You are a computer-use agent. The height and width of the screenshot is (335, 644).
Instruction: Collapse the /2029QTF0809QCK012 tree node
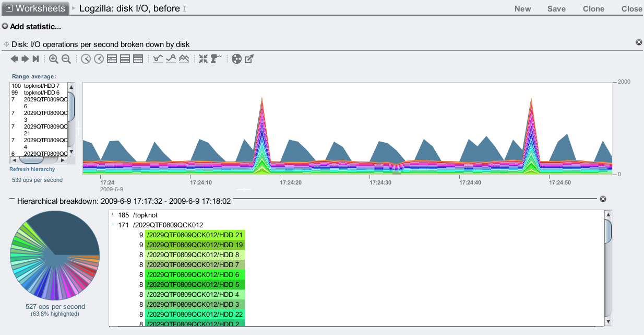pos(112,225)
